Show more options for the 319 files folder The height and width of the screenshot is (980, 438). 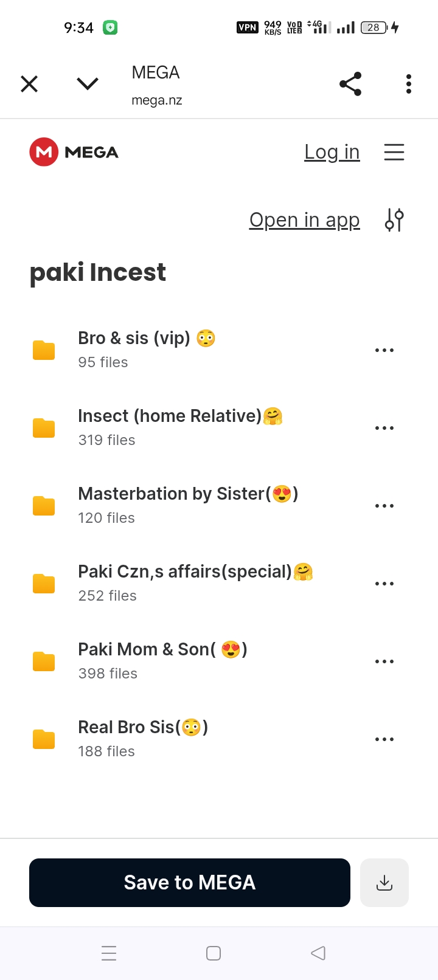pyautogui.click(x=384, y=428)
